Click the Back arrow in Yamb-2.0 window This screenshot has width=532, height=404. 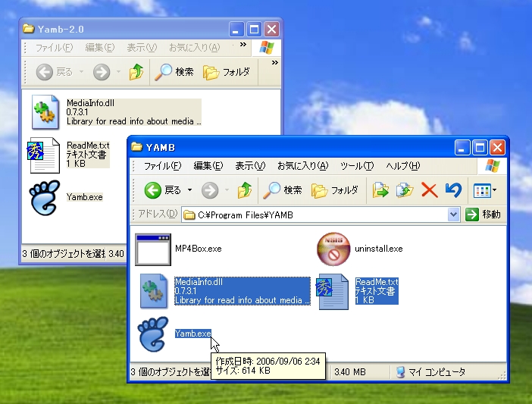tap(45, 72)
